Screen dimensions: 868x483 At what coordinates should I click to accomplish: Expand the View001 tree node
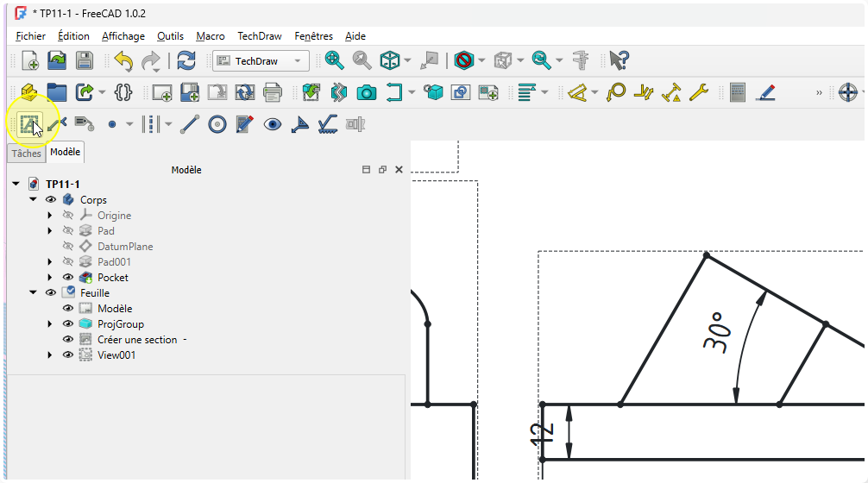click(50, 355)
